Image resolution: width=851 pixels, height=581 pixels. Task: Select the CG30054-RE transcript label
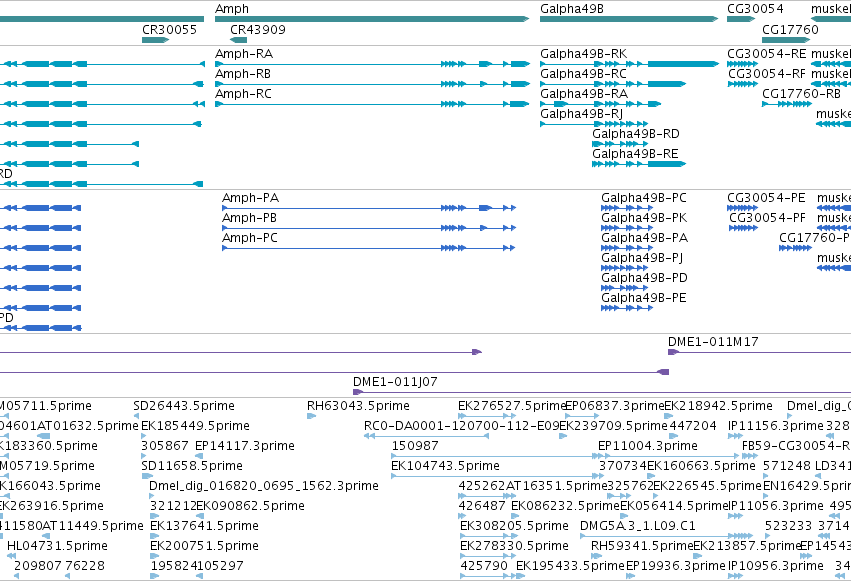click(767, 54)
